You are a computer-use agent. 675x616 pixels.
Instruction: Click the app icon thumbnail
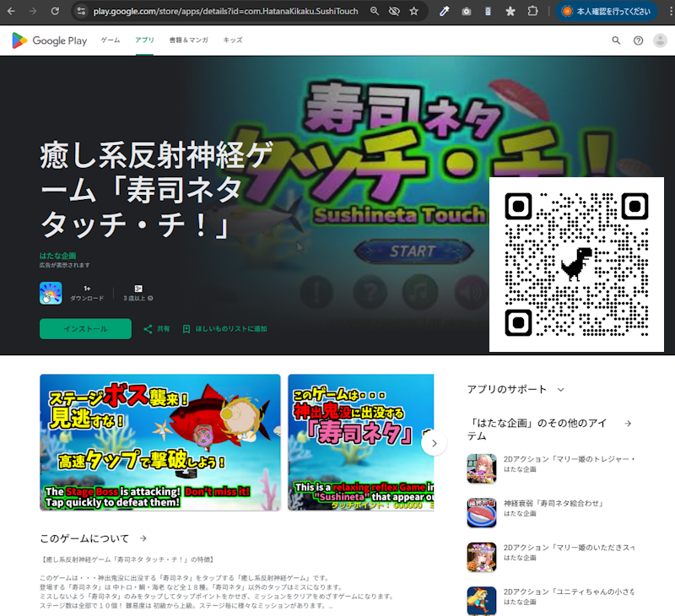click(51, 293)
